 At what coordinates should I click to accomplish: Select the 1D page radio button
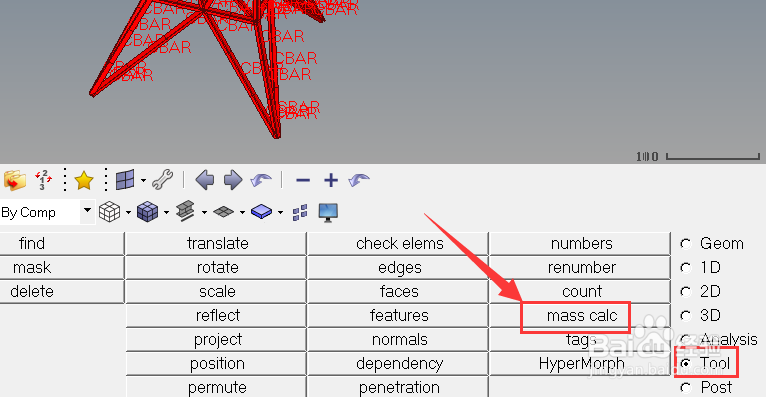click(686, 268)
